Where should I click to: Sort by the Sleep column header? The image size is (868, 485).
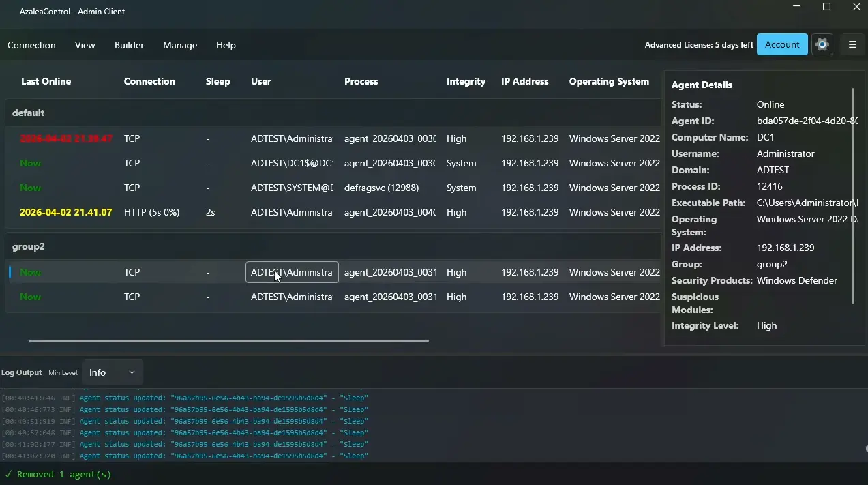tap(218, 81)
